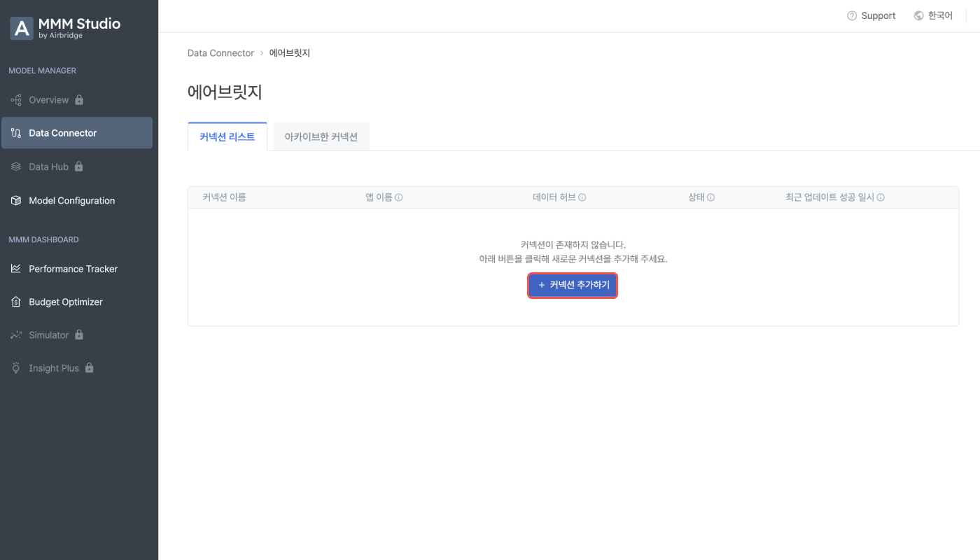This screenshot has height=560, width=980.
Task: Click the Support question mark icon
Action: point(852,16)
